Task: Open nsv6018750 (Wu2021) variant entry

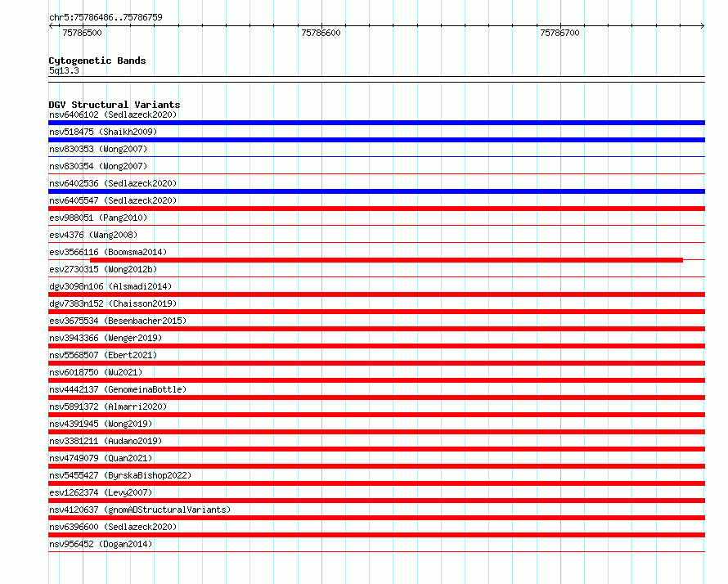Action: click(x=96, y=372)
